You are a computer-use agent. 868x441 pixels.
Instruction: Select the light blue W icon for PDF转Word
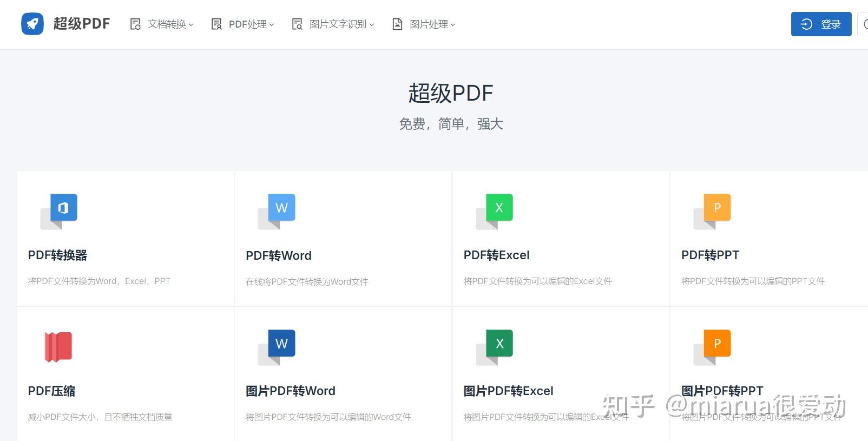(277, 212)
